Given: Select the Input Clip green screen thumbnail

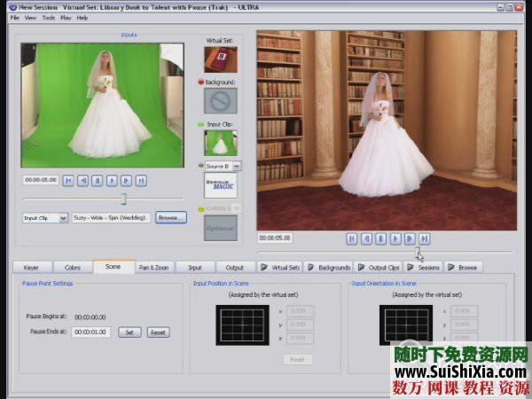Looking at the screenshot, I should pos(221,144).
